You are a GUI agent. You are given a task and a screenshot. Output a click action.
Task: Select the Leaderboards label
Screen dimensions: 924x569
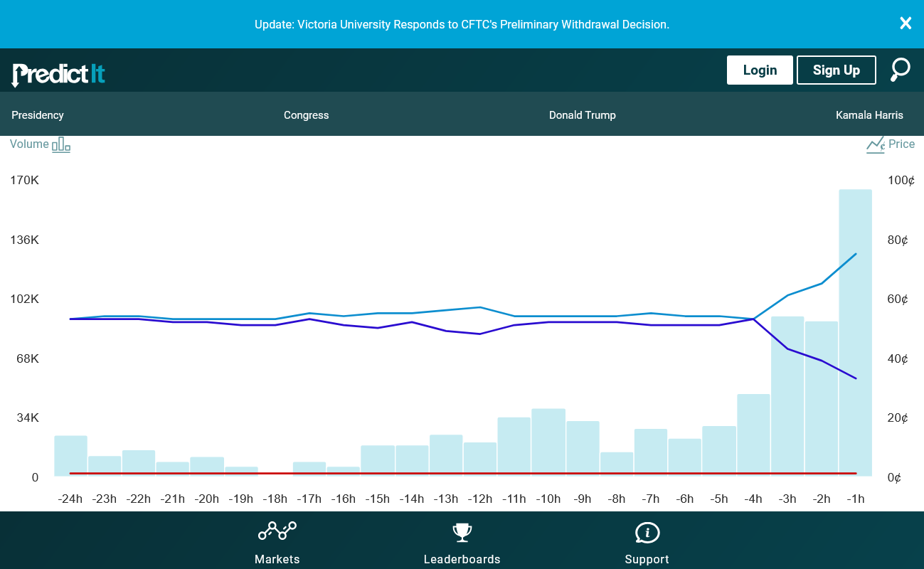462,559
